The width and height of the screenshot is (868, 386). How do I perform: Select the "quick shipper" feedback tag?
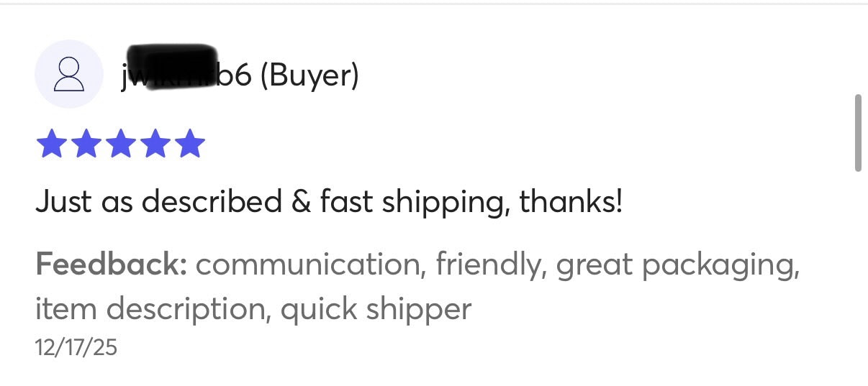(x=376, y=309)
